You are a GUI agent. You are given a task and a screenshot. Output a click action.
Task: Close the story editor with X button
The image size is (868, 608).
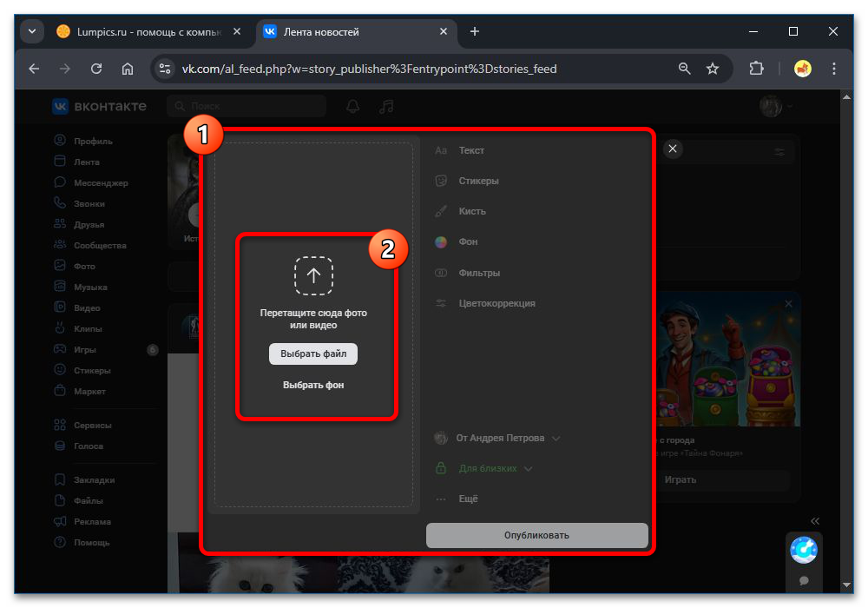673,149
